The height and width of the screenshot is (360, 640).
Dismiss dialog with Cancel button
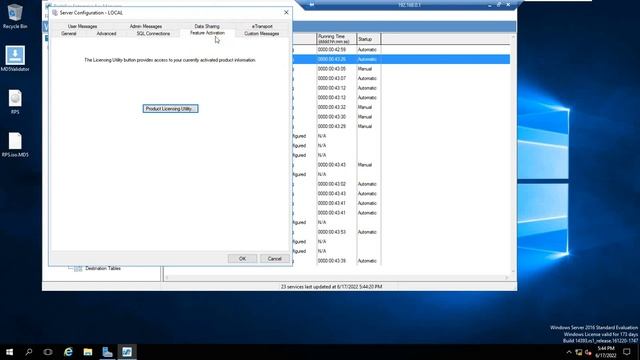point(274,258)
